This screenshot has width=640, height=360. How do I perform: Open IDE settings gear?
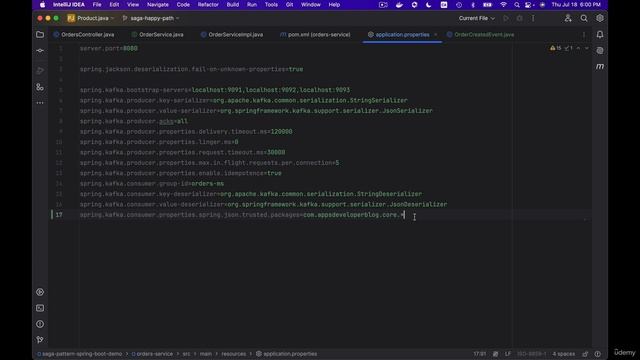[x=600, y=18]
